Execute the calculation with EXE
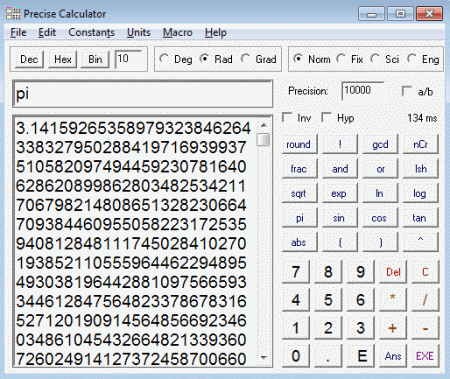450x379 pixels. point(425,356)
